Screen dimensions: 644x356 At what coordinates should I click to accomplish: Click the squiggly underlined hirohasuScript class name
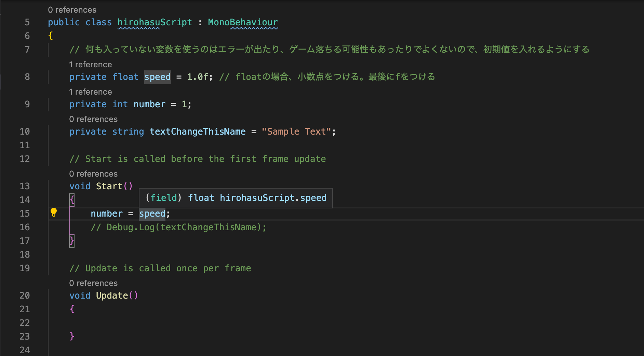click(155, 22)
